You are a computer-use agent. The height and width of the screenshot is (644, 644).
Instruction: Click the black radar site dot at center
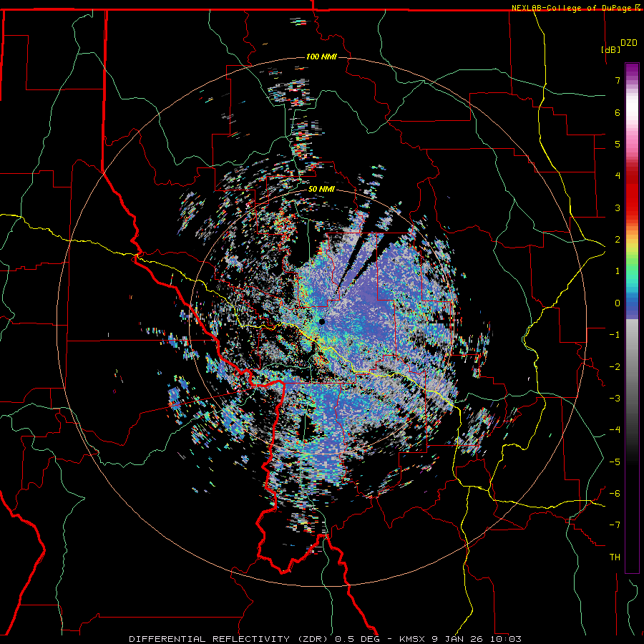322,321
